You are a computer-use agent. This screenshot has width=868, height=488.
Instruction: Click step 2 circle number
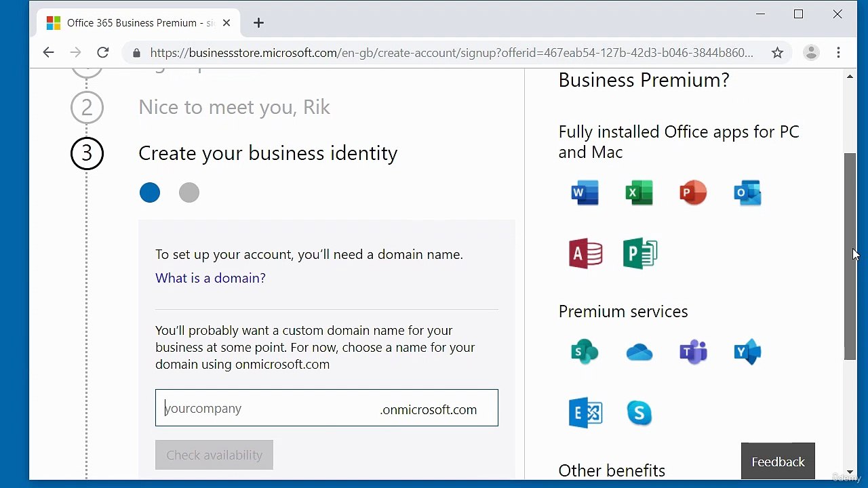(87, 107)
